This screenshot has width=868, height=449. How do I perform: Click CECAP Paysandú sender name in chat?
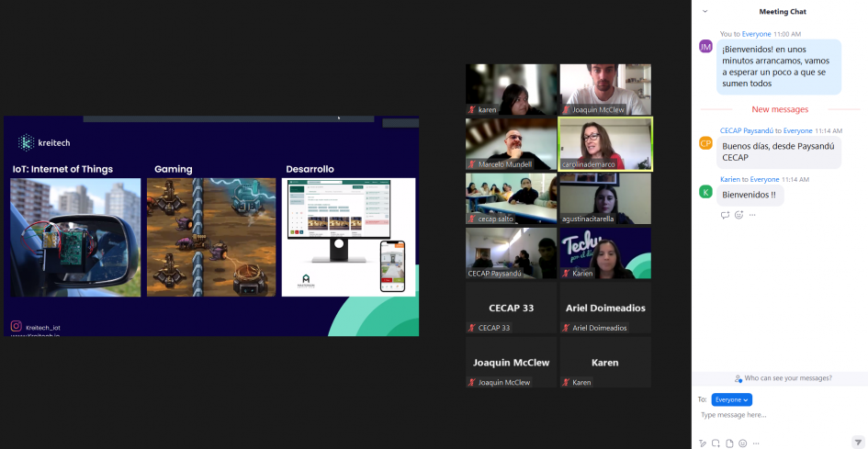click(x=746, y=130)
